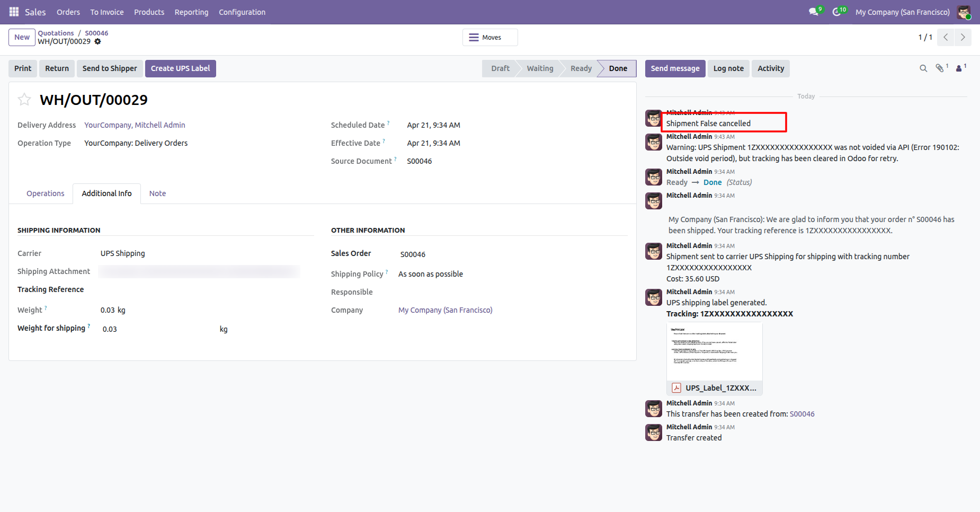The image size is (980, 512).
Task: Search chatter messages with magnifier icon
Action: point(923,68)
